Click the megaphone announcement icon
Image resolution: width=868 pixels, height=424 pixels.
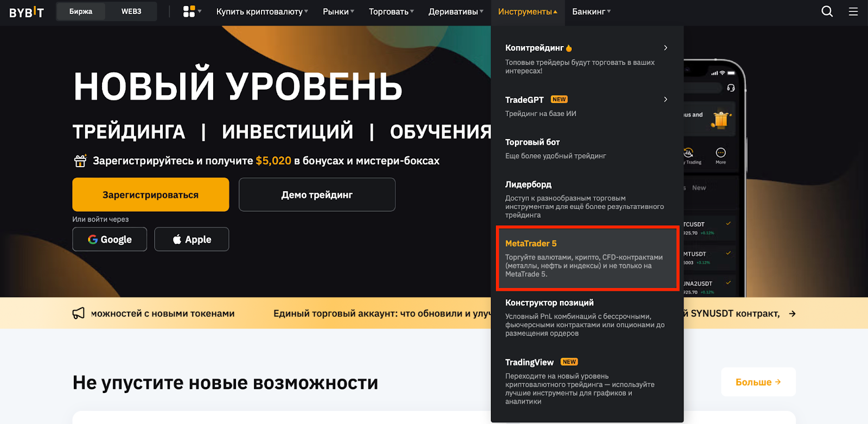[x=79, y=313]
